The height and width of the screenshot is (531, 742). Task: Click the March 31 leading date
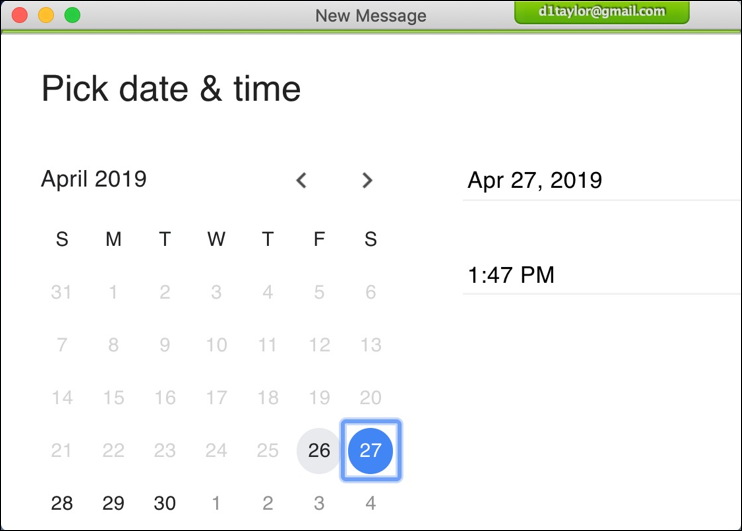pyautogui.click(x=62, y=292)
